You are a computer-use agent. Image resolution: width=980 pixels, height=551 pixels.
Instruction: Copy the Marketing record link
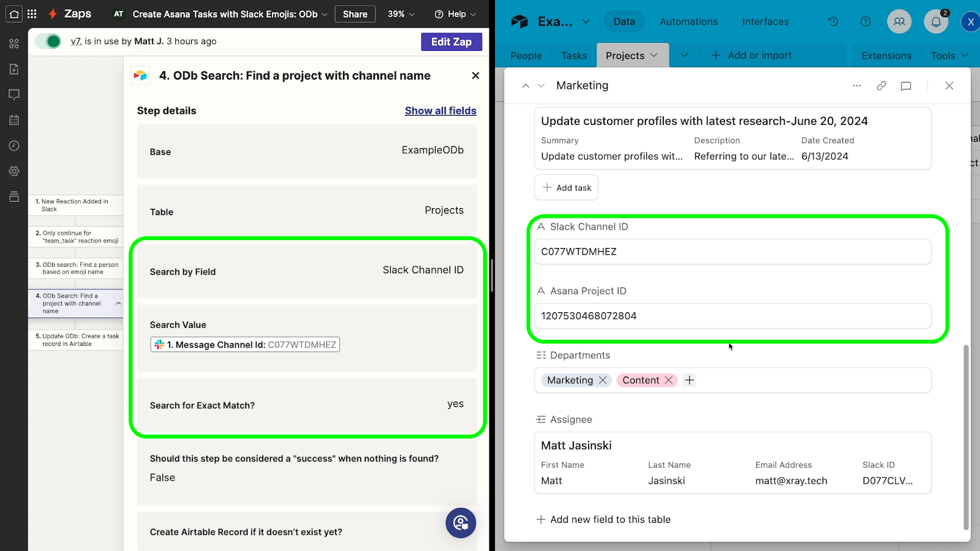(x=881, y=86)
